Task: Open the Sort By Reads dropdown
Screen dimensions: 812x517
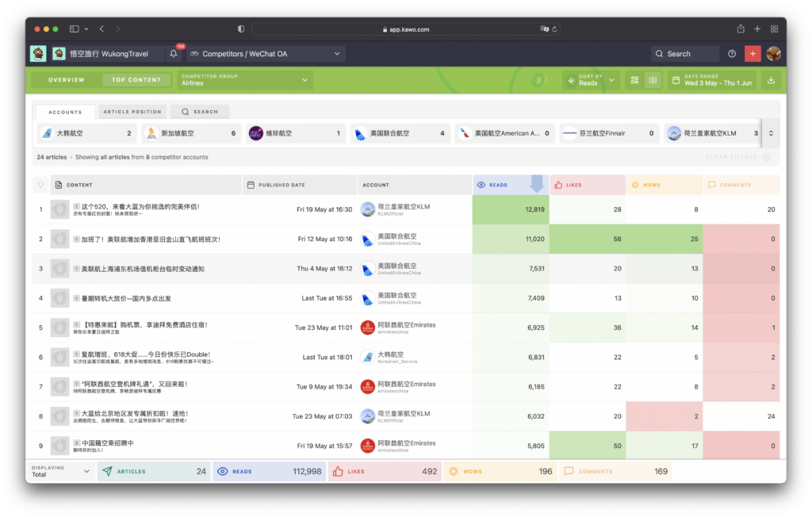Action: tap(592, 80)
